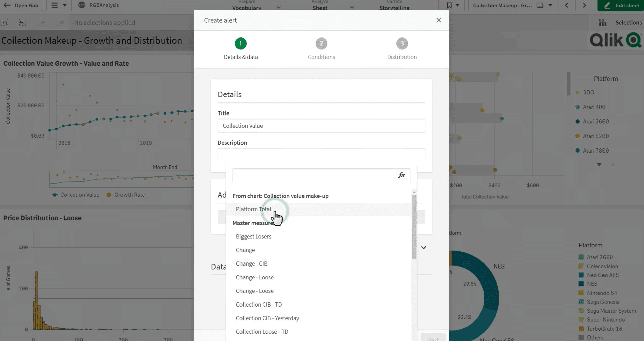Screen dimensions: 644x341
Task: Open the Selections tool grid icon
Action: (602, 22)
